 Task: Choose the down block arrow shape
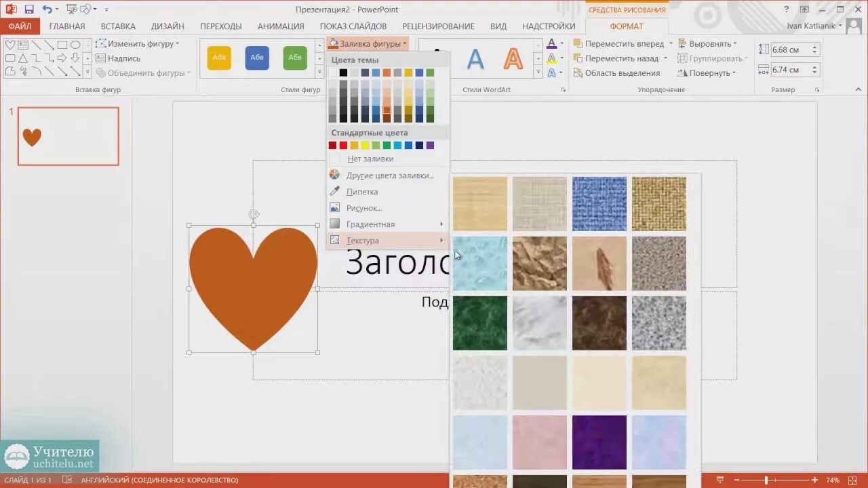[x=75, y=58]
